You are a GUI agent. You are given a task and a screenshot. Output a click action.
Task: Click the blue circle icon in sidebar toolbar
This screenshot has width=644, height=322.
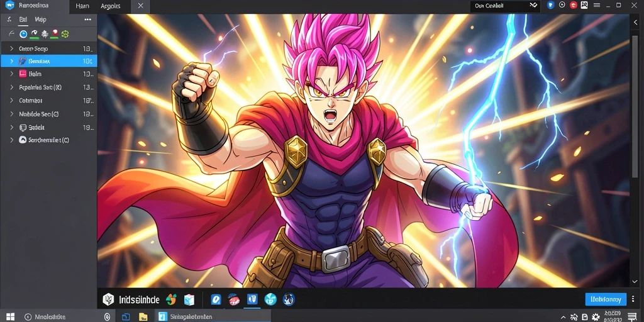[x=23, y=34]
